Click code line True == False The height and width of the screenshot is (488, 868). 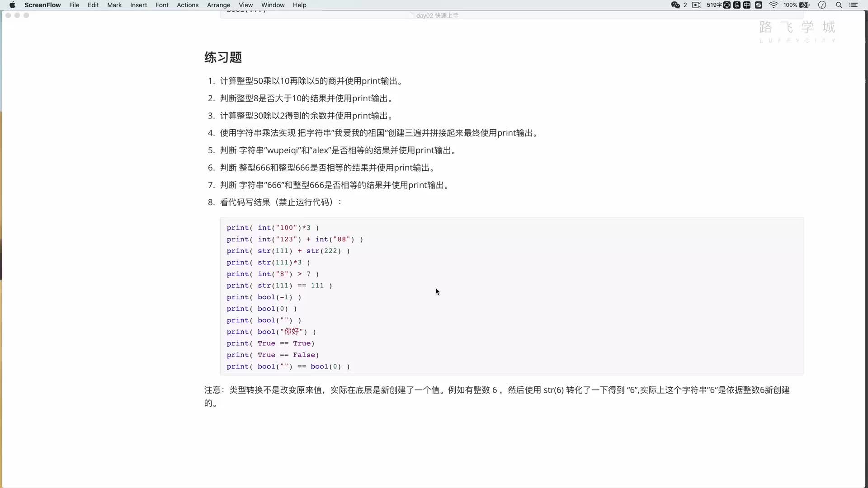click(273, 355)
